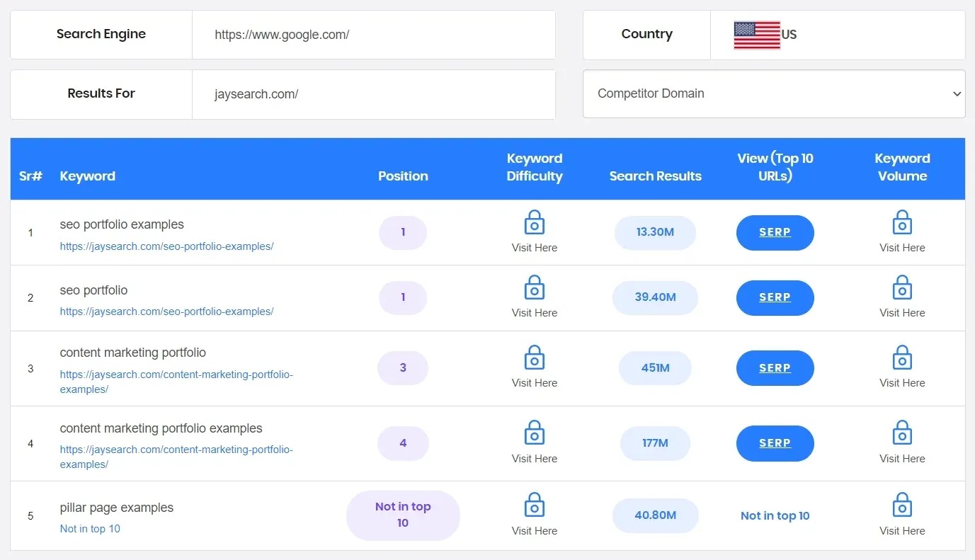
Task: Click Keyword Volume lock icon in content marketing portfolio row
Action: [x=902, y=358]
